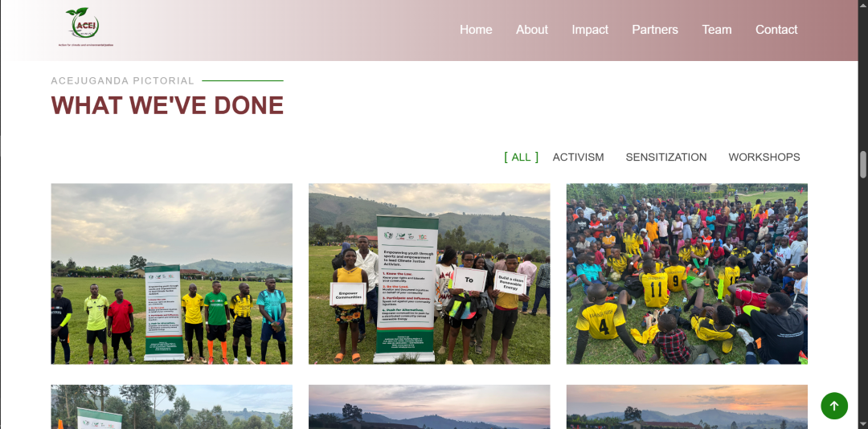868x429 pixels.
Task: Filter gallery by SENSITIZATION
Action: pyautogui.click(x=666, y=157)
